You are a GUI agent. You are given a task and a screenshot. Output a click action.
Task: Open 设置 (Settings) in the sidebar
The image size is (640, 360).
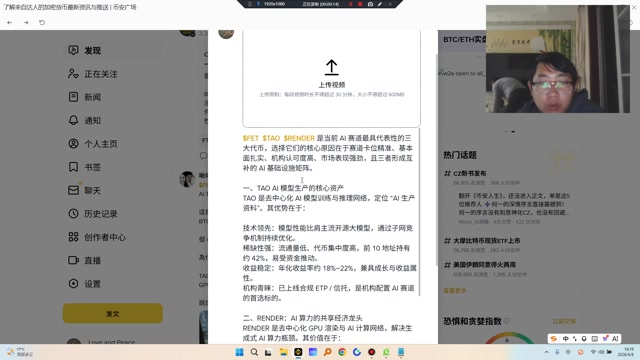(84, 284)
